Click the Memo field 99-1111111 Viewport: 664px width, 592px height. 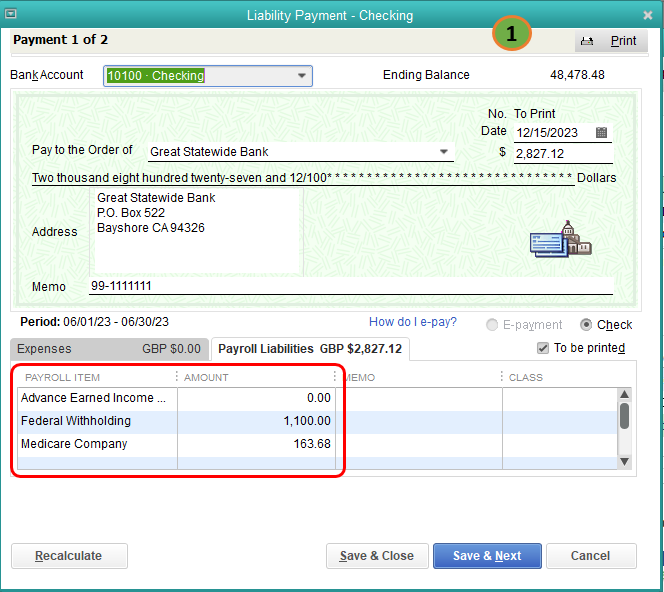pyautogui.click(x=351, y=286)
